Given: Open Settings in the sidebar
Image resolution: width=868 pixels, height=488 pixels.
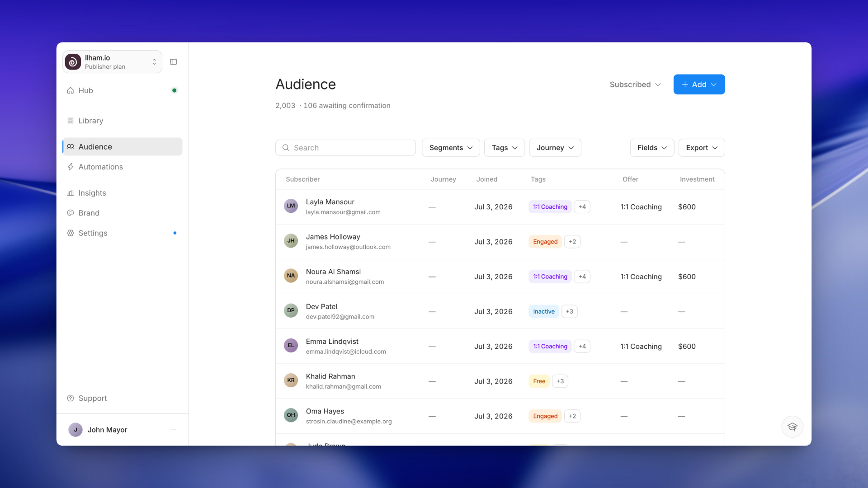Looking at the screenshot, I should pos(123,233).
